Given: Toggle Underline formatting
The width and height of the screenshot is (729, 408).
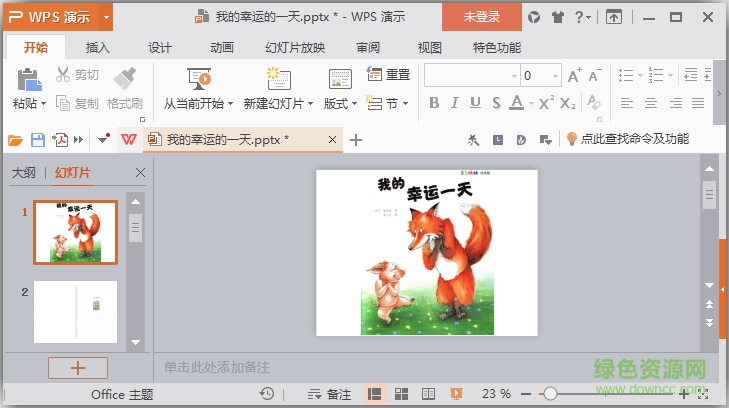Looking at the screenshot, I should [475, 103].
